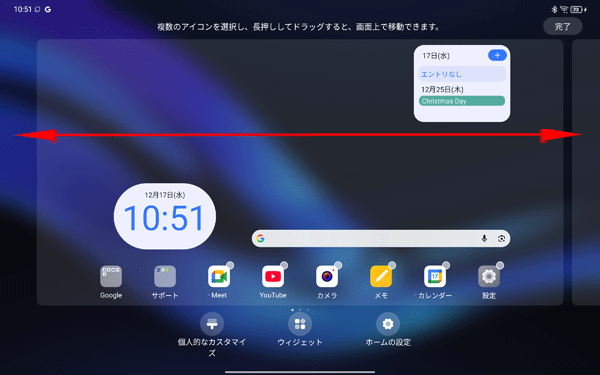Select メモ icon's selection circle
Image resolution: width=600 pixels, height=375 pixels.
click(x=392, y=265)
